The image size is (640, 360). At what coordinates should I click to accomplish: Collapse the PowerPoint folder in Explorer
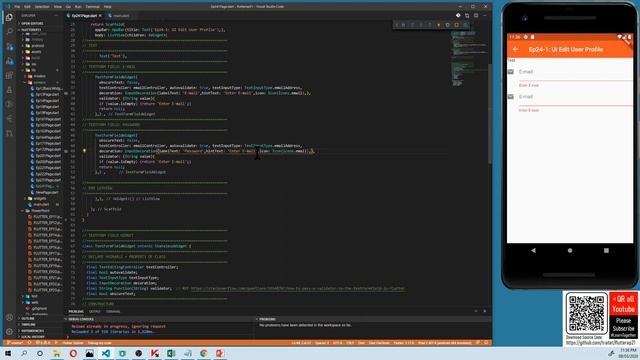point(40,211)
